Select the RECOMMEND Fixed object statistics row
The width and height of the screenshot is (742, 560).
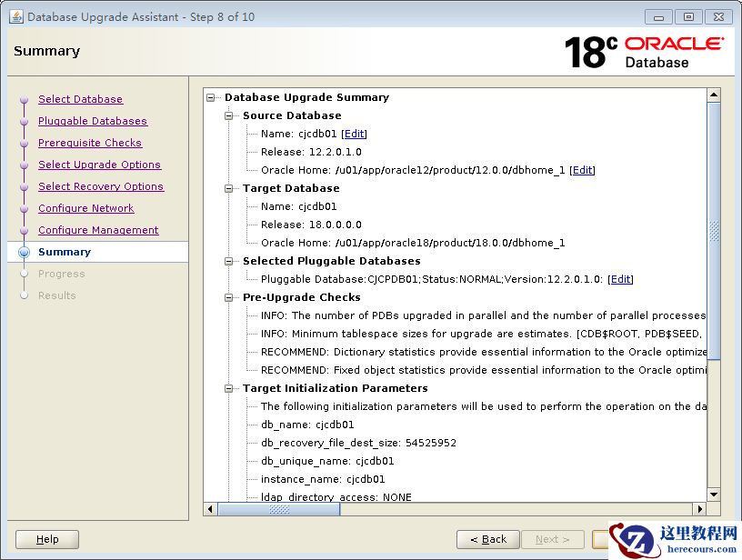pyautogui.click(x=484, y=370)
